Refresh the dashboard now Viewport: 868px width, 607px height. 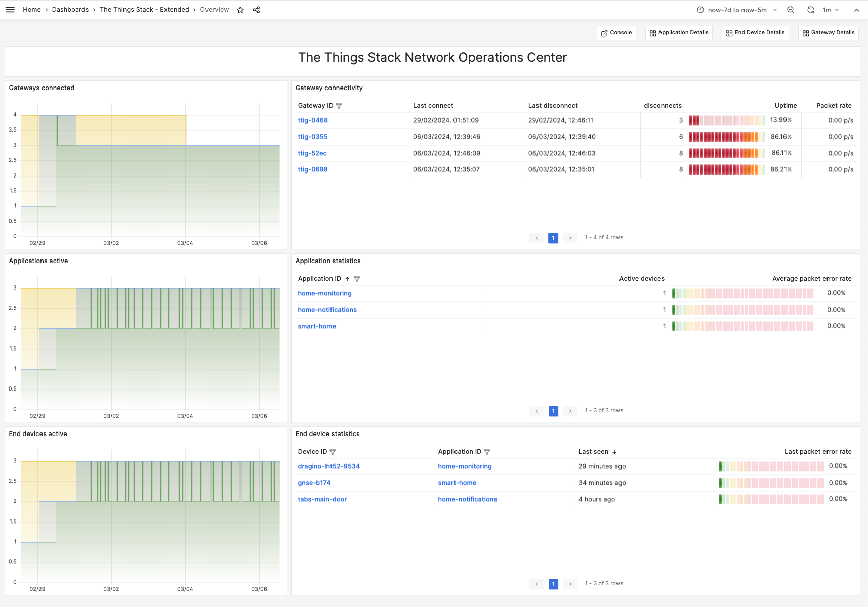tap(810, 10)
